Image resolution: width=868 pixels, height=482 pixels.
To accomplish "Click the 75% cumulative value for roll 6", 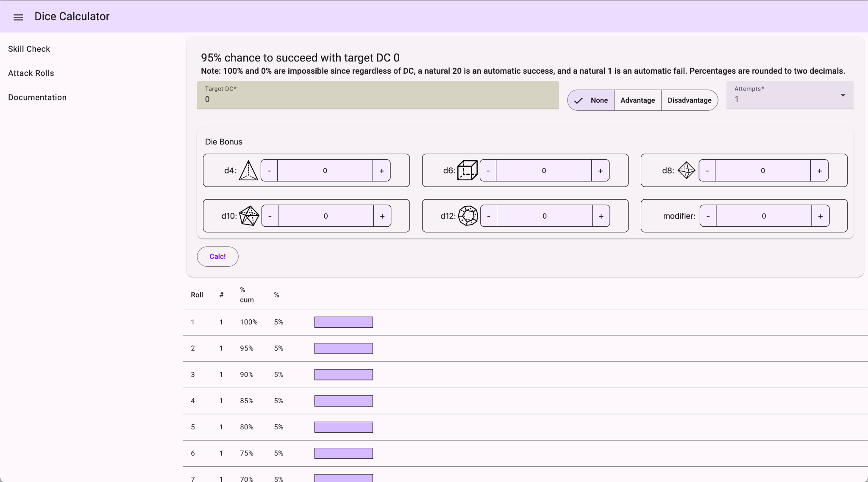I will coord(247,453).
